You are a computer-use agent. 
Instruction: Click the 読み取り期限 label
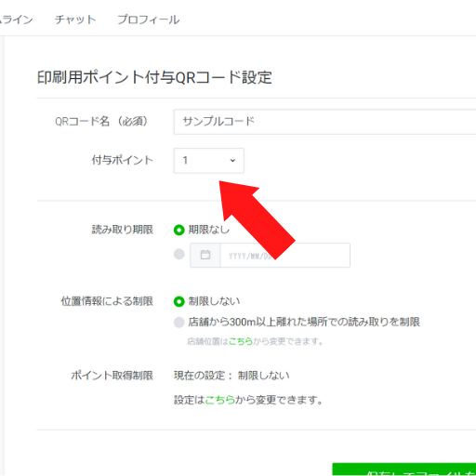point(123,230)
